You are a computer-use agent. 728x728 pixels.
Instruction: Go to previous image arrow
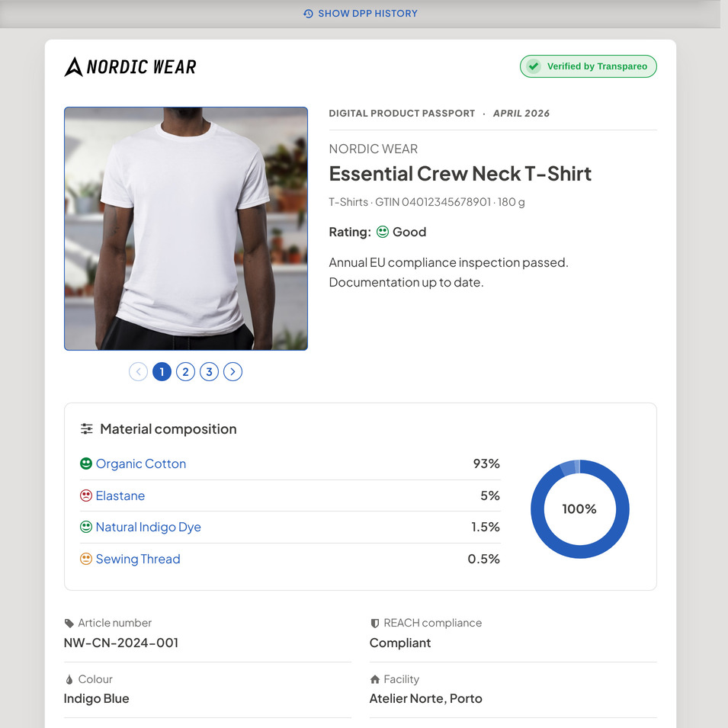(138, 372)
